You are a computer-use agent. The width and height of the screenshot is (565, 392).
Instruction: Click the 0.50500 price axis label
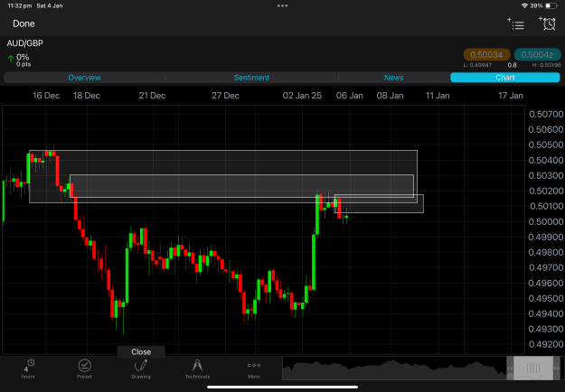[546, 145]
